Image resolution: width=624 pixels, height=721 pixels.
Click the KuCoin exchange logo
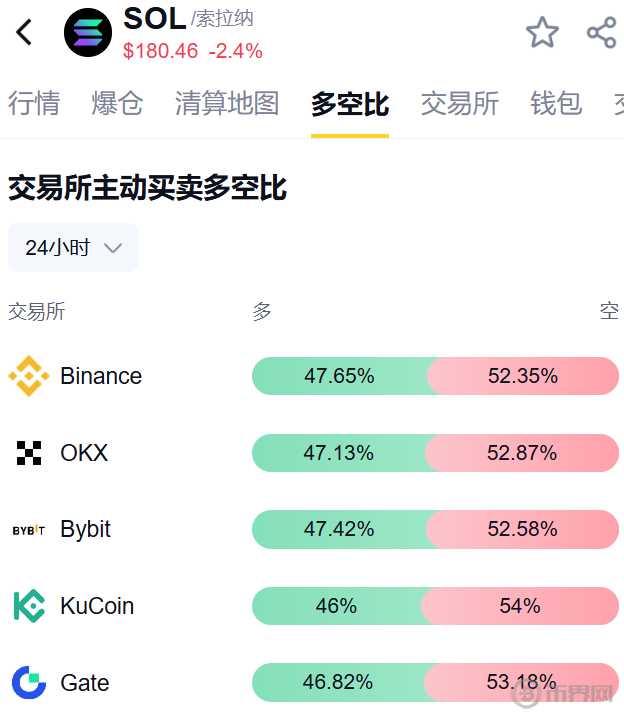pos(29,606)
